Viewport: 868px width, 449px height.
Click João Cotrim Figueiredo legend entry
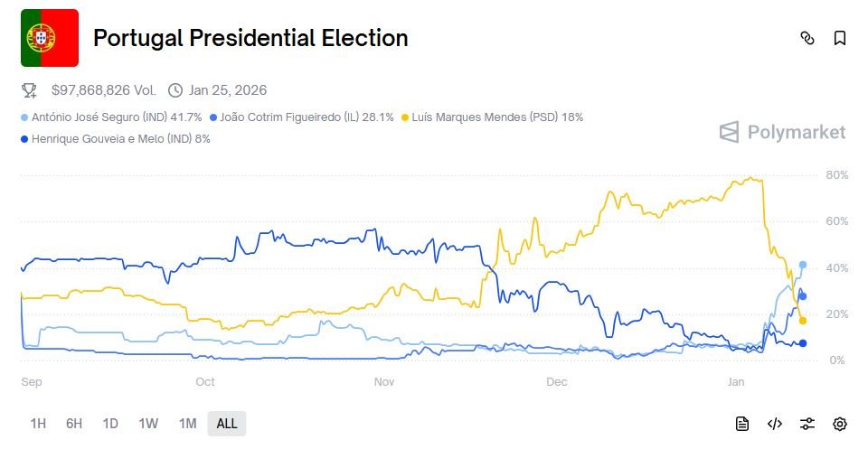[302, 117]
